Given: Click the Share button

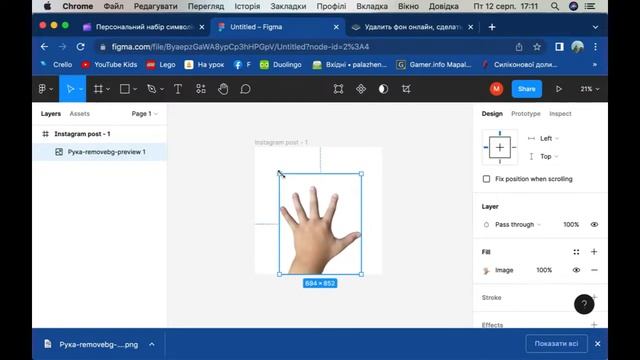Looking at the screenshot, I should point(527,89).
